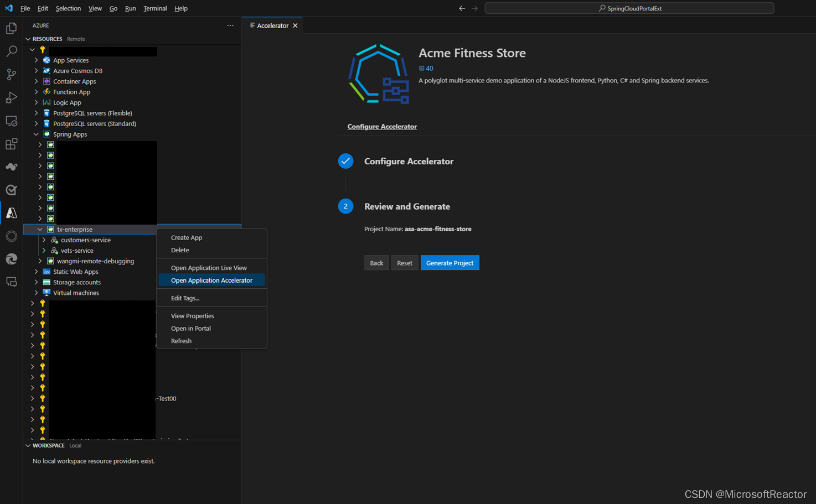Open the Help menu
This screenshot has height=504, width=816.
(x=181, y=8)
